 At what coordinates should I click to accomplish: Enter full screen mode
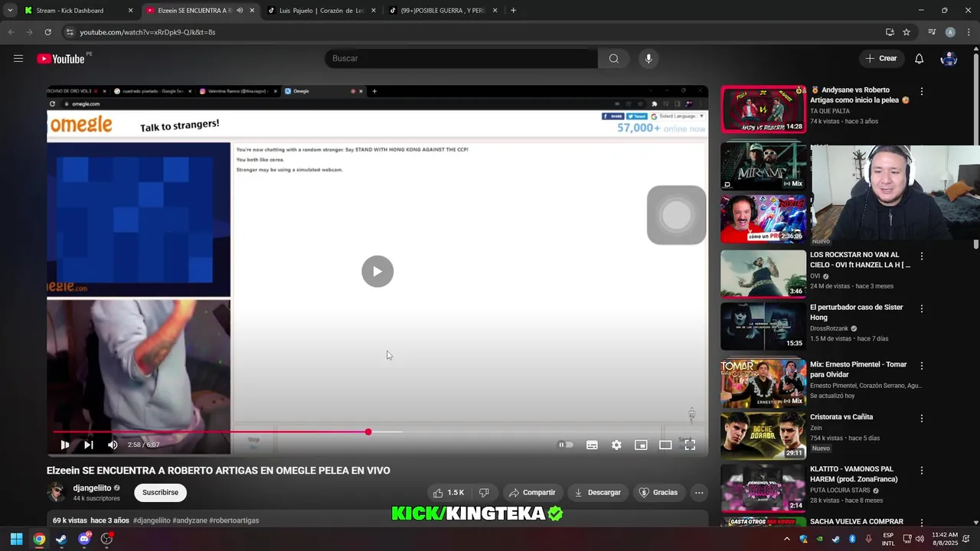690,445
